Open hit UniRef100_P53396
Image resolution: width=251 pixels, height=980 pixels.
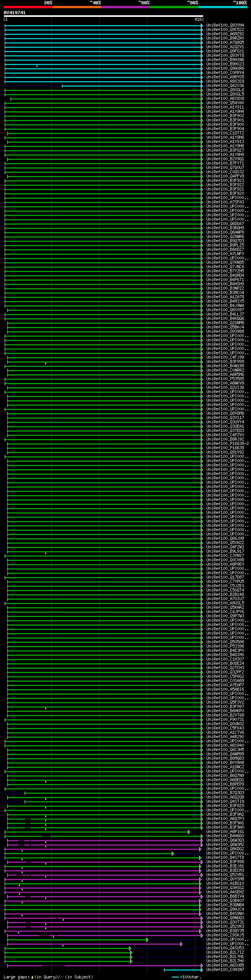225,646
